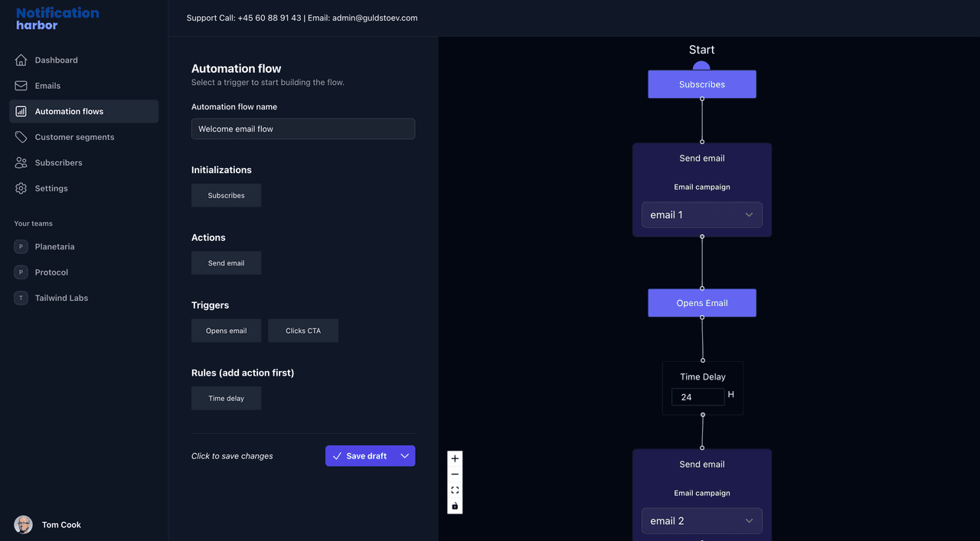Open the email 1 campaign dropdown
The height and width of the screenshot is (541, 980).
[x=702, y=215]
